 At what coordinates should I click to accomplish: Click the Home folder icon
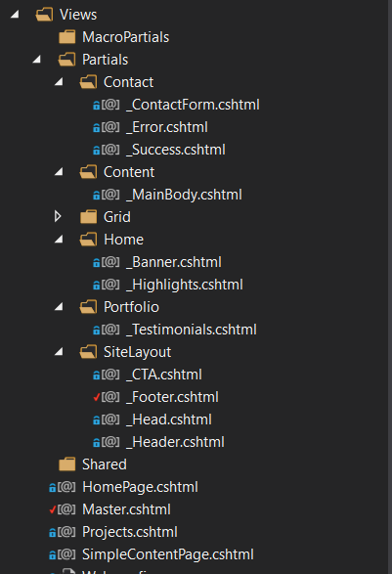(88, 240)
